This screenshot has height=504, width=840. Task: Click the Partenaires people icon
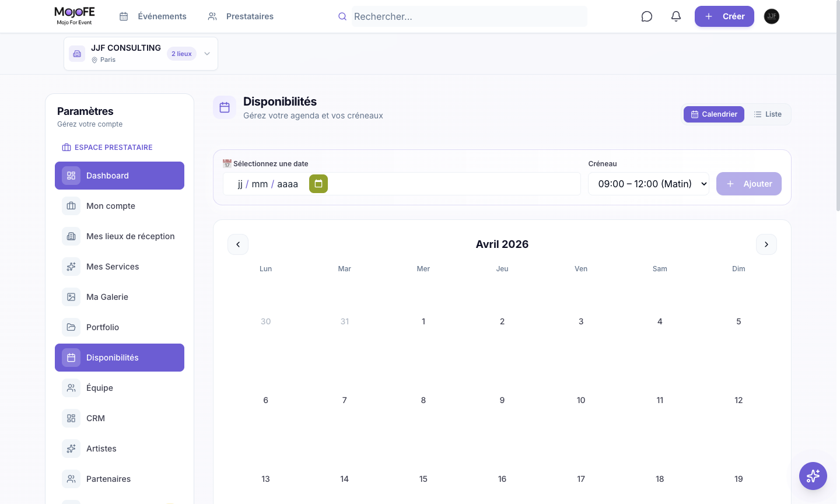pyautogui.click(x=71, y=479)
